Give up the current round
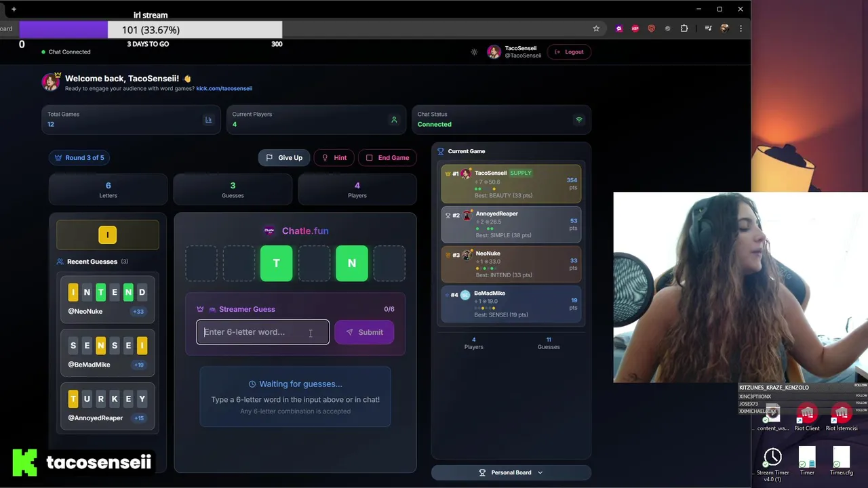This screenshot has height=488, width=868. tap(283, 157)
